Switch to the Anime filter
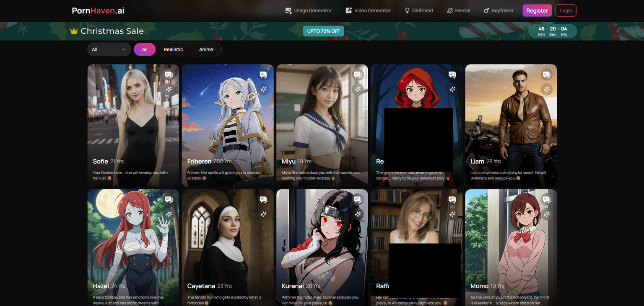Screen dimensions: 644x306 (x=206, y=49)
